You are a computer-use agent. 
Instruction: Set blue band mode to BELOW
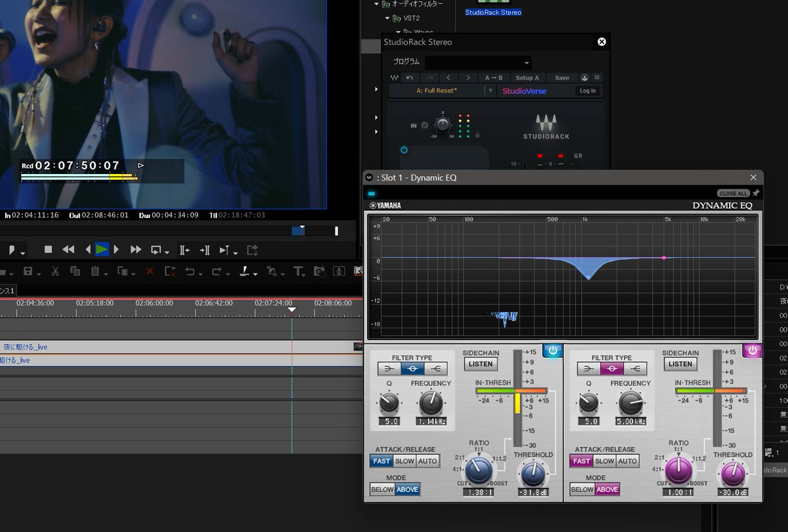click(x=382, y=489)
